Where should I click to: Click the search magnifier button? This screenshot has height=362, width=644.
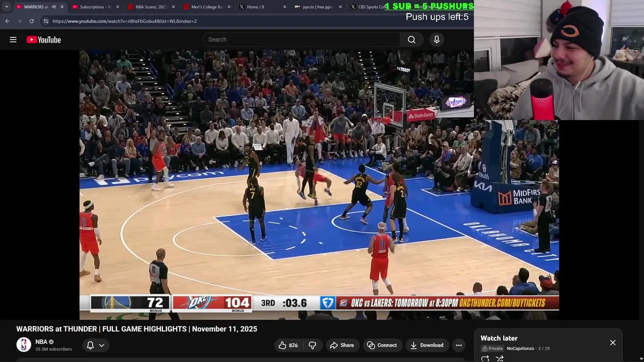[x=412, y=40]
